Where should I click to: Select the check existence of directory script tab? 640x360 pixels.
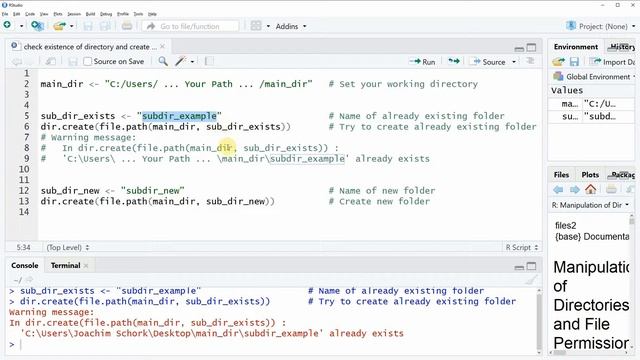pos(88,47)
